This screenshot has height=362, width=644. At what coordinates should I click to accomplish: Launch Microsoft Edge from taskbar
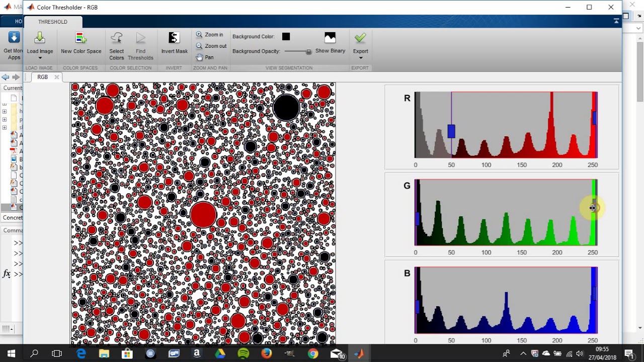(x=81, y=353)
